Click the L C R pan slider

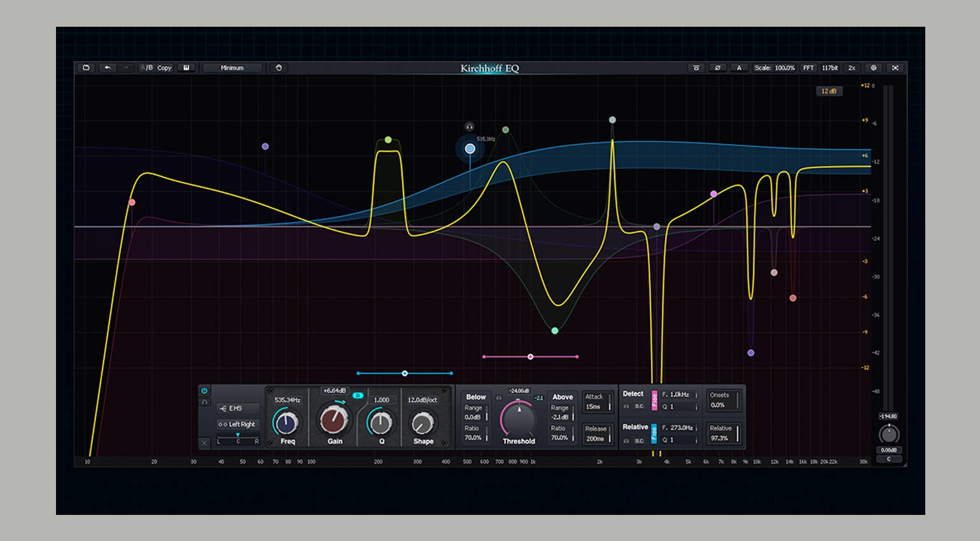pyautogui.click(x=238, y=440)
